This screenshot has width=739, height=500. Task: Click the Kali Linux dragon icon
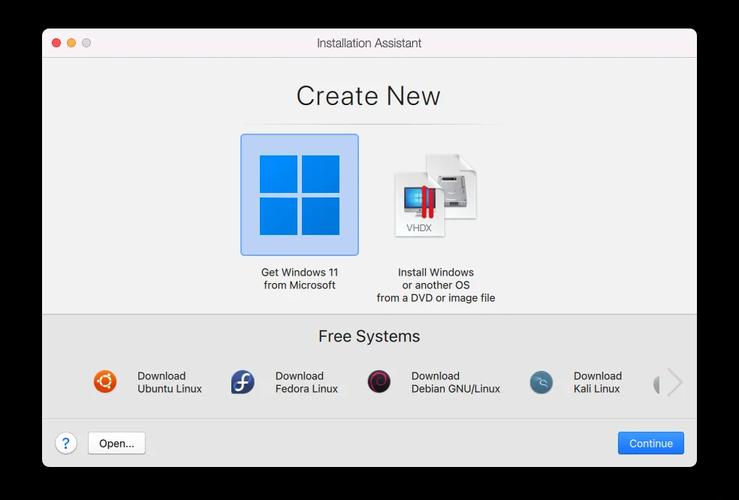coord(541,382)
